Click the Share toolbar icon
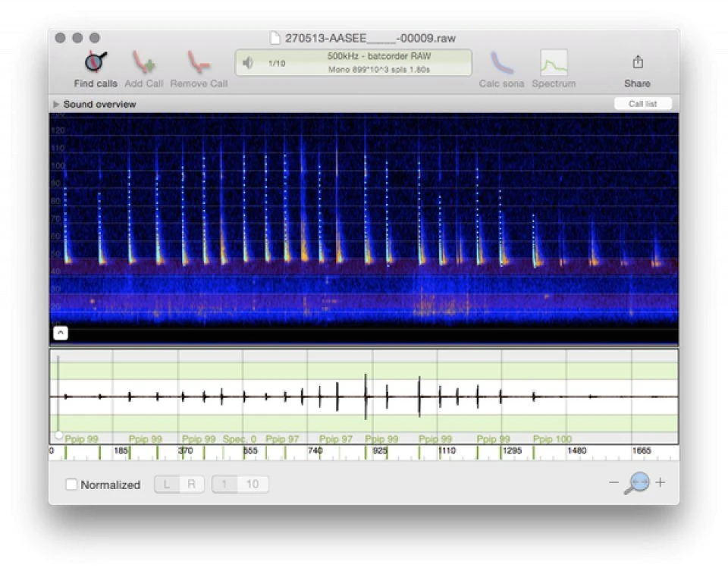The image size is (728, 574). (637, 62)
